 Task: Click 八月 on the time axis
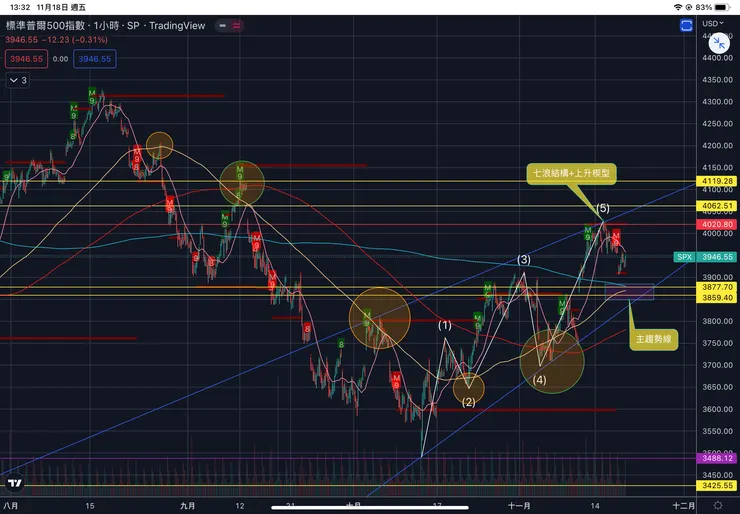tap(11, 506)
